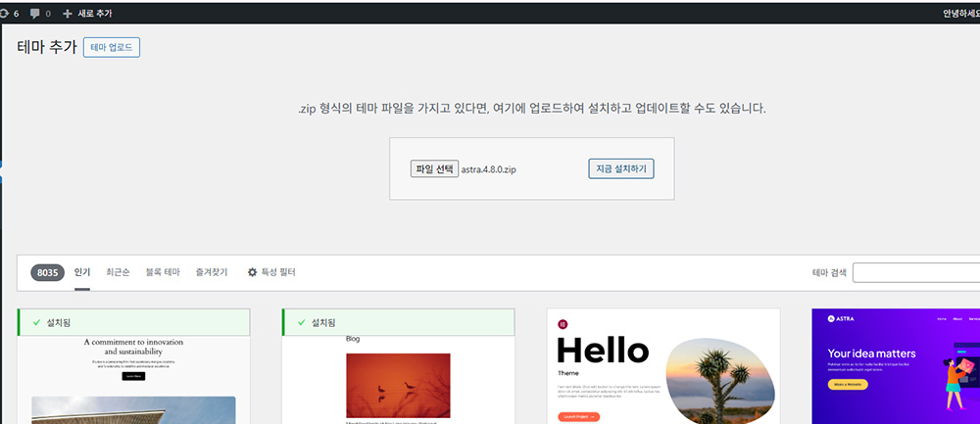Select the Astra theme 'Your idea matters' headline
Image resolution: width=980 pixels, height=424 pixels.
tap(871, 353)
